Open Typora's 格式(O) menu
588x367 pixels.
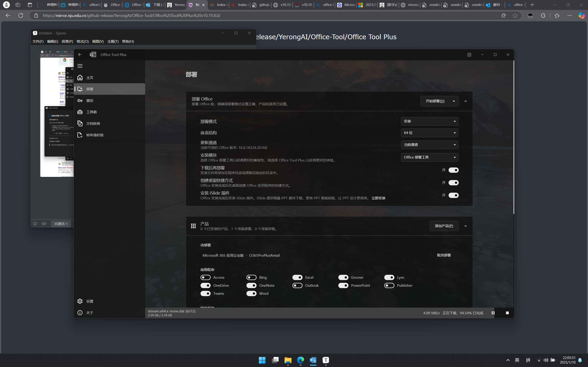(83, 42)
